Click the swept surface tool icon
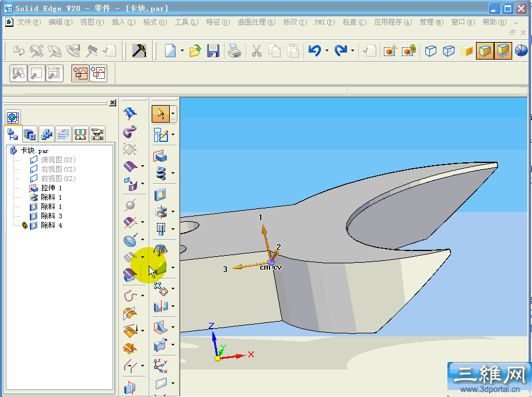The height and width of the screenshot is (397, 532). [130, 131]
